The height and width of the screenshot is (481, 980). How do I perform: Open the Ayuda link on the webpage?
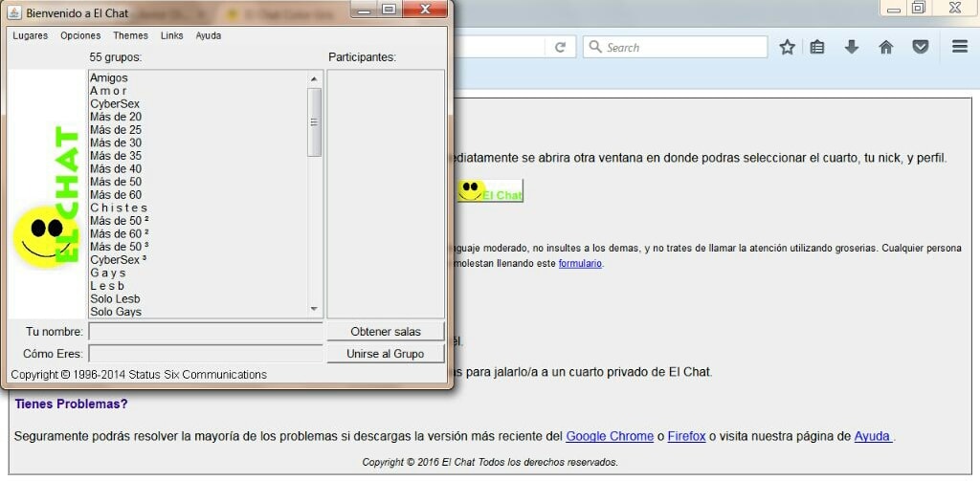pyautogui.click(x=873, y=436)
